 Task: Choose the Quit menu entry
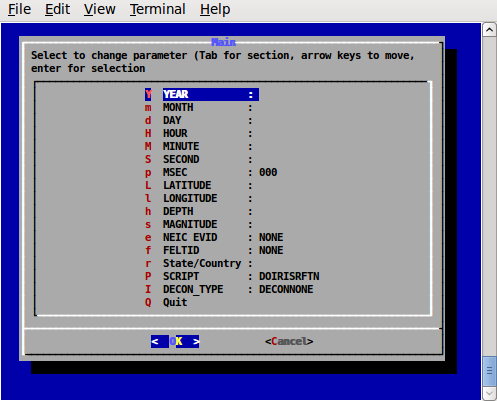[166, 302]
